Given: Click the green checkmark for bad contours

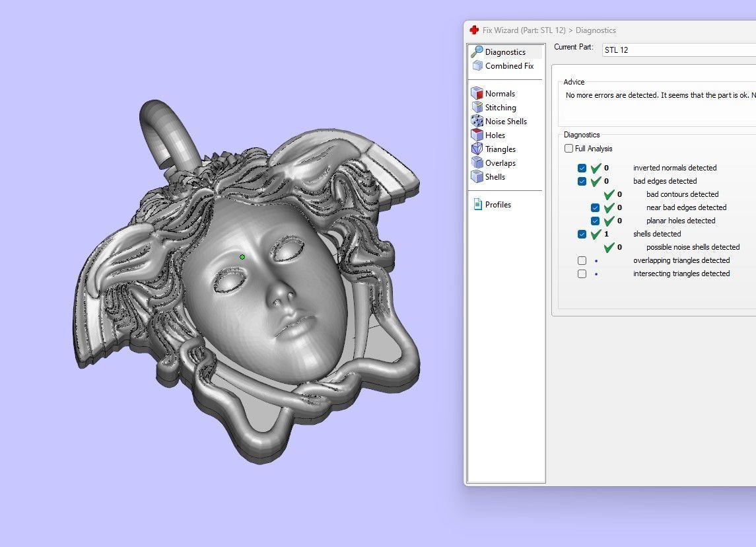Looking at the screenshot, I should point(609,194).
